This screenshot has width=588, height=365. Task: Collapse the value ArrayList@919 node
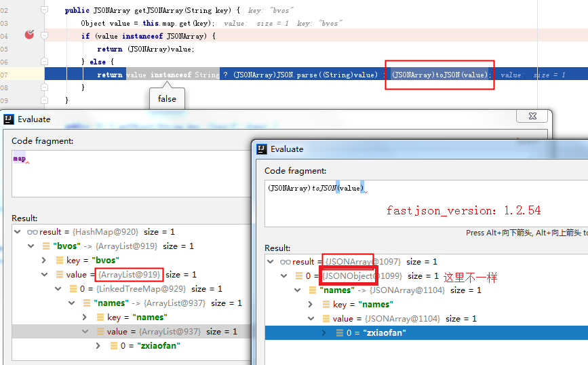coord(45,275)
